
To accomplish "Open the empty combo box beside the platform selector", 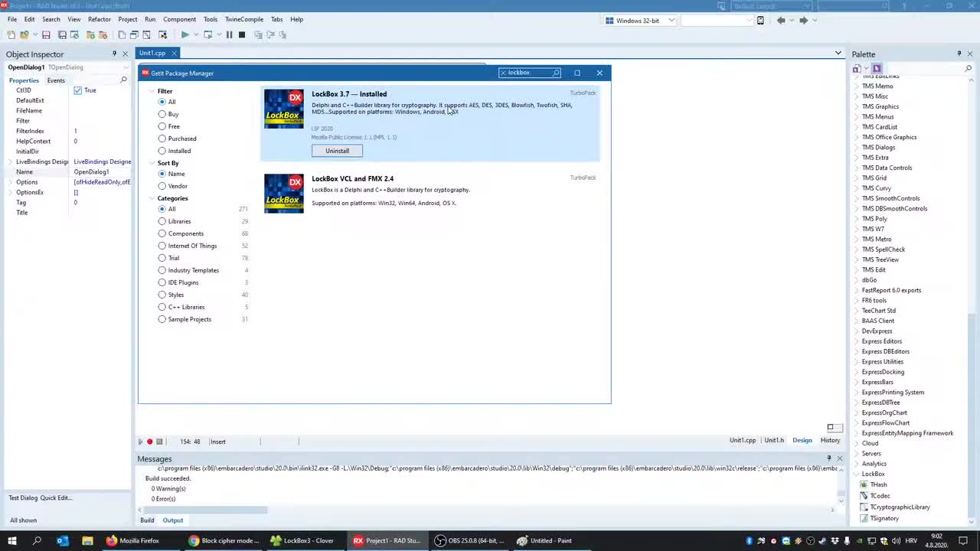I will click(717, 20).
